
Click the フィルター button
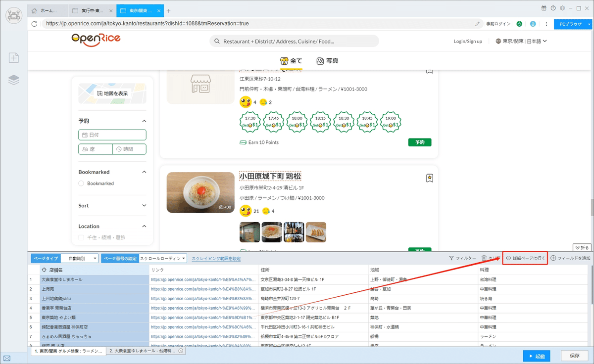pos(463,258)
